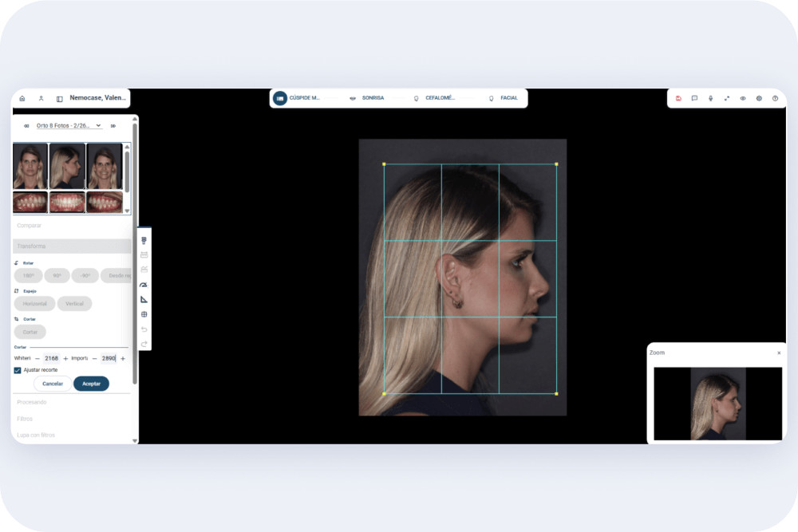Collapse the Transforma section
798x532 pixels.
tap(72, 246)
